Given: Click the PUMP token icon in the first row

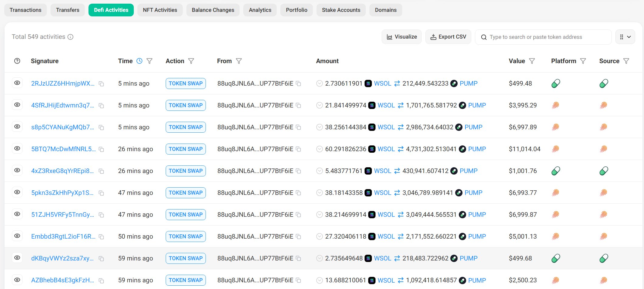Looking at the screenshot, I should (x=454, y=83).
